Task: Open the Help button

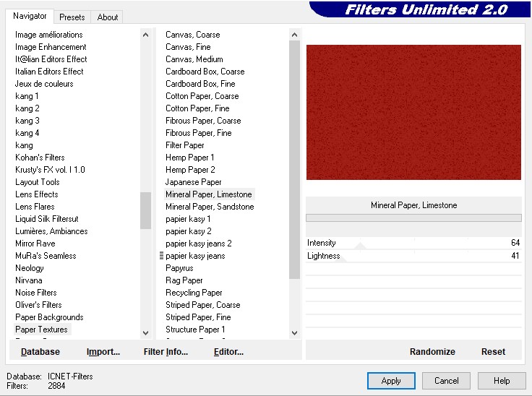Action: [x=502, y=381]
